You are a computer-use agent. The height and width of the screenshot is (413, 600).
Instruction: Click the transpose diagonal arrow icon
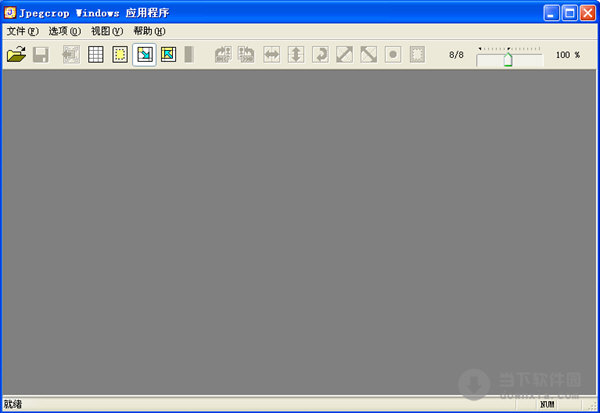[x=344, y=55]
